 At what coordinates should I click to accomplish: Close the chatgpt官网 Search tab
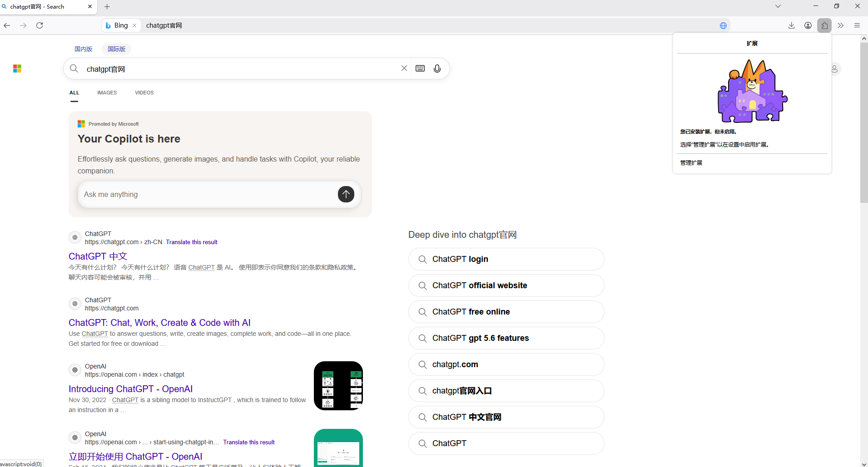point(89,7)
